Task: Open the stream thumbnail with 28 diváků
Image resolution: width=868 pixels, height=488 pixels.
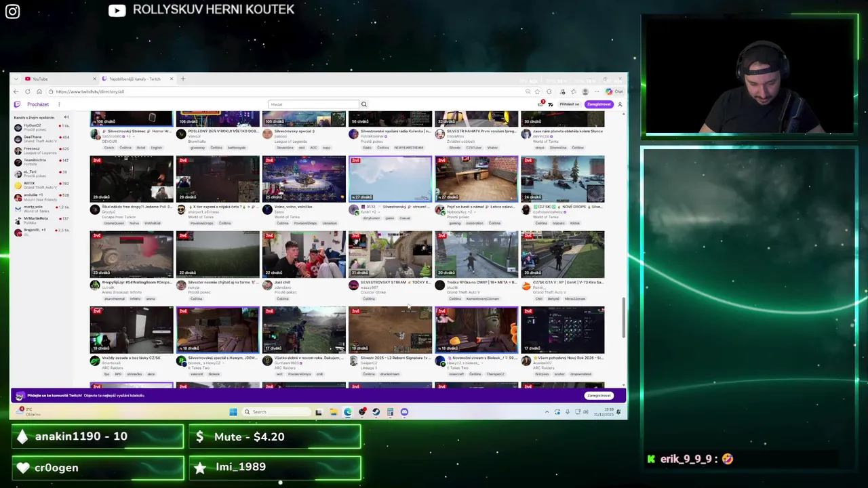Action: click(x=131, y=179)
